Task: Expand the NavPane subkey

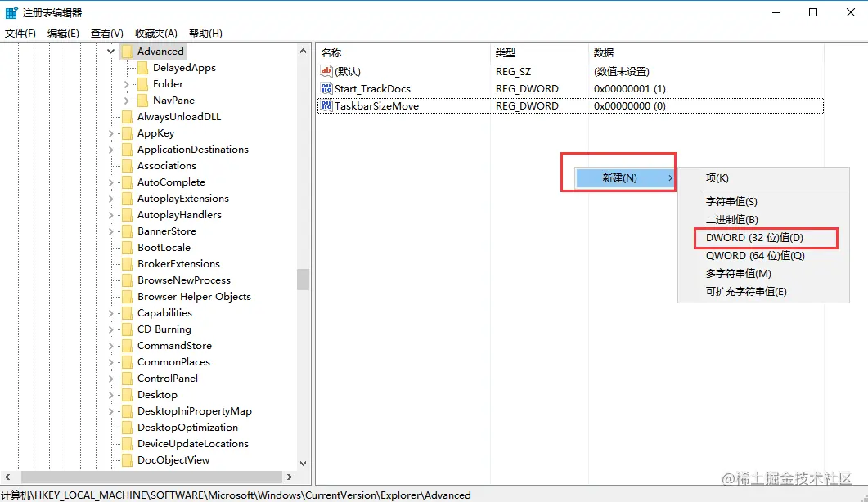Action: [x=126, y=101]
